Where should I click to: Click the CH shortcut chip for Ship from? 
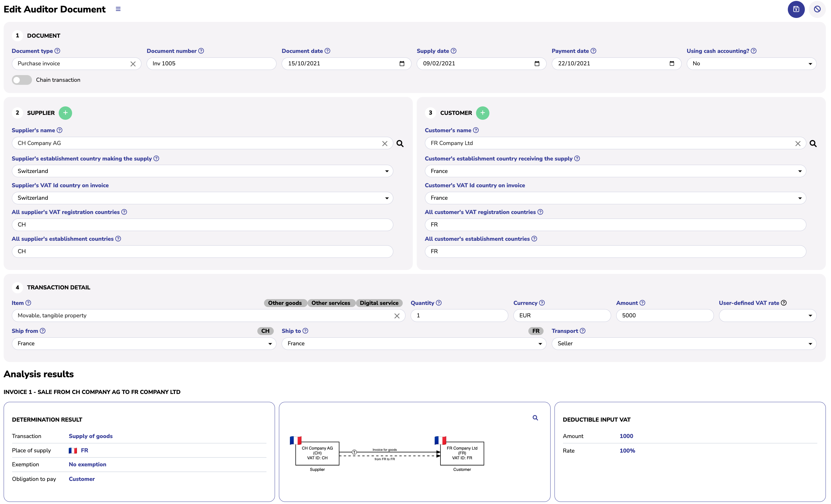(265, 331)
